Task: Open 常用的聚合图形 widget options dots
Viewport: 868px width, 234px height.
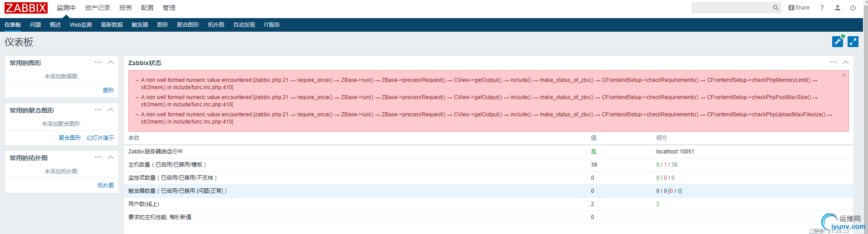Action: [98, 110]
